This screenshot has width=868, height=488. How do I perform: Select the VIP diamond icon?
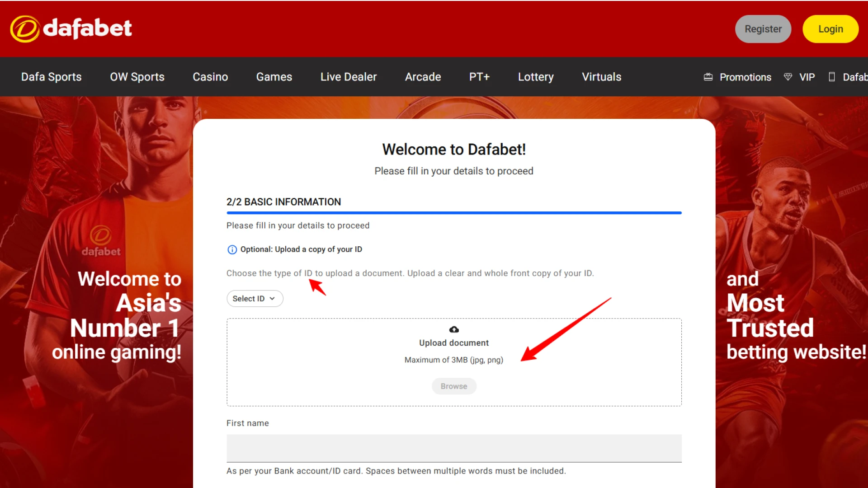[x=788, y=77]
